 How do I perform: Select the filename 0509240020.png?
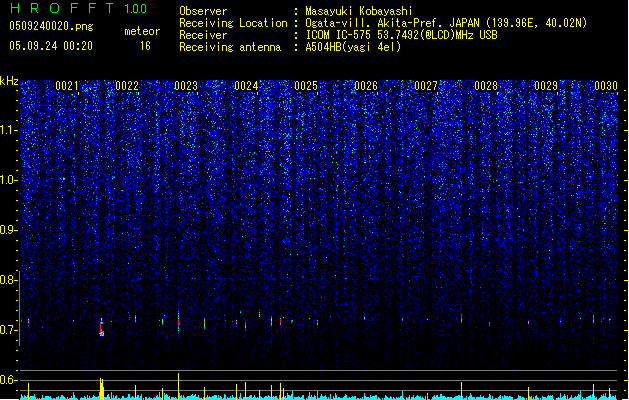[x=51, y=26]
